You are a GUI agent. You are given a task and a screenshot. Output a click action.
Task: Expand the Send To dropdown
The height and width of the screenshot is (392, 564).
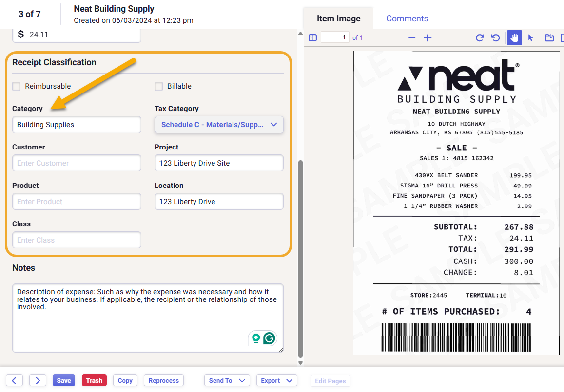(227, 380)
